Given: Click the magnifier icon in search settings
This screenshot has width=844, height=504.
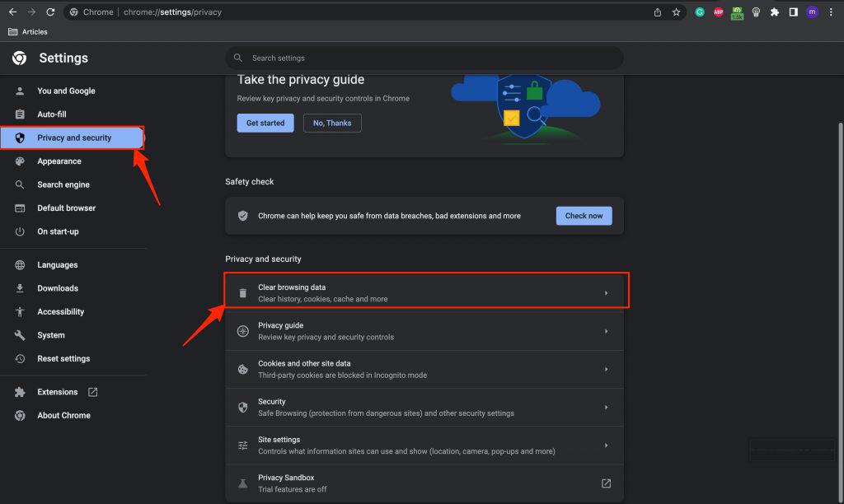Looking at the screenshot, I should [238, 58].
